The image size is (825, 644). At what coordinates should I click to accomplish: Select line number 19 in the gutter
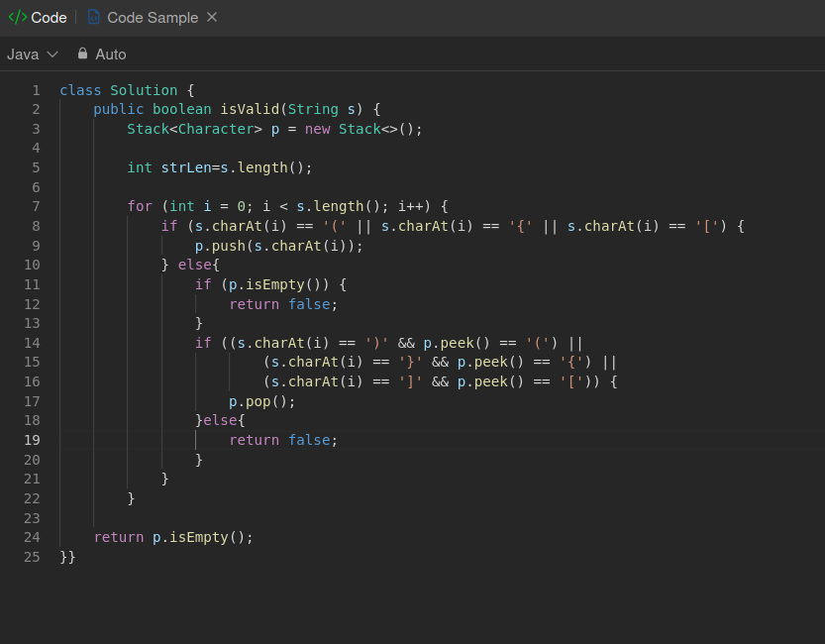(32, 440)
